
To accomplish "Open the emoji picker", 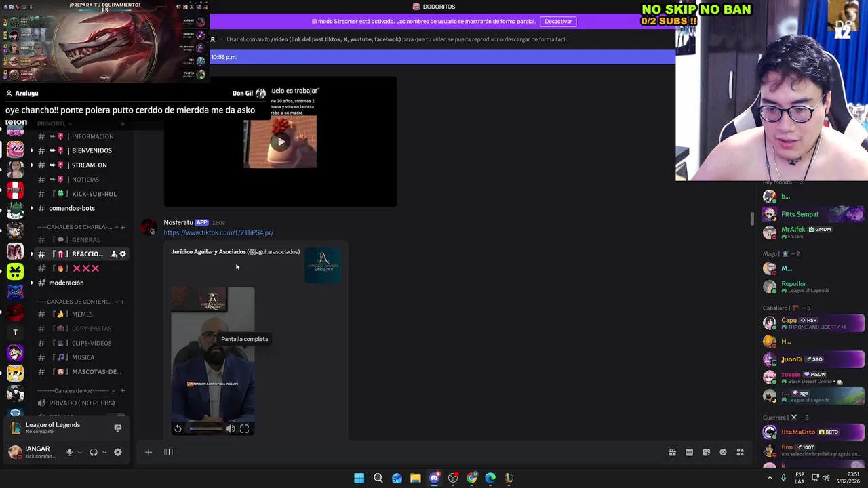I will click(x=723, y=452).
